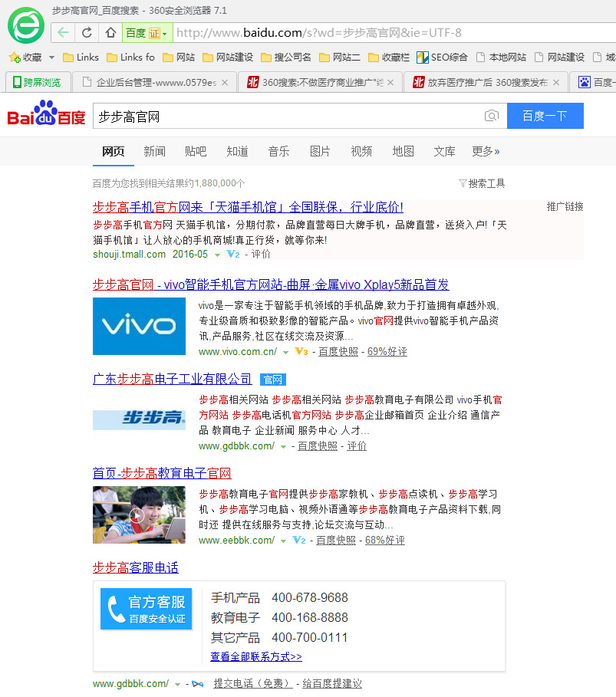
Task: Click the 跨屏浏览 button
Action: [37, 82]
